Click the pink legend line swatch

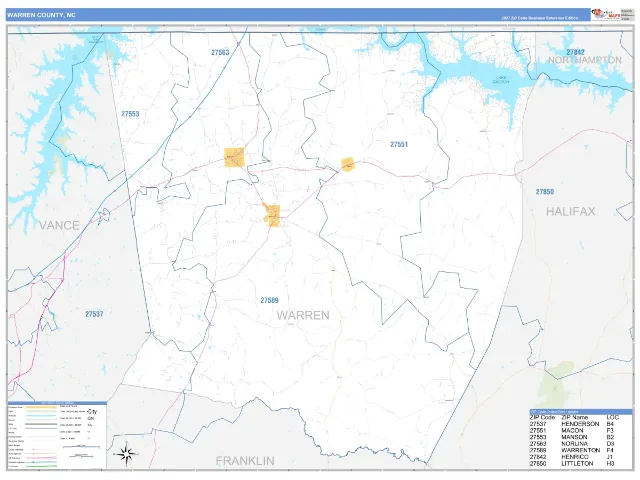[x=41, y=458]
